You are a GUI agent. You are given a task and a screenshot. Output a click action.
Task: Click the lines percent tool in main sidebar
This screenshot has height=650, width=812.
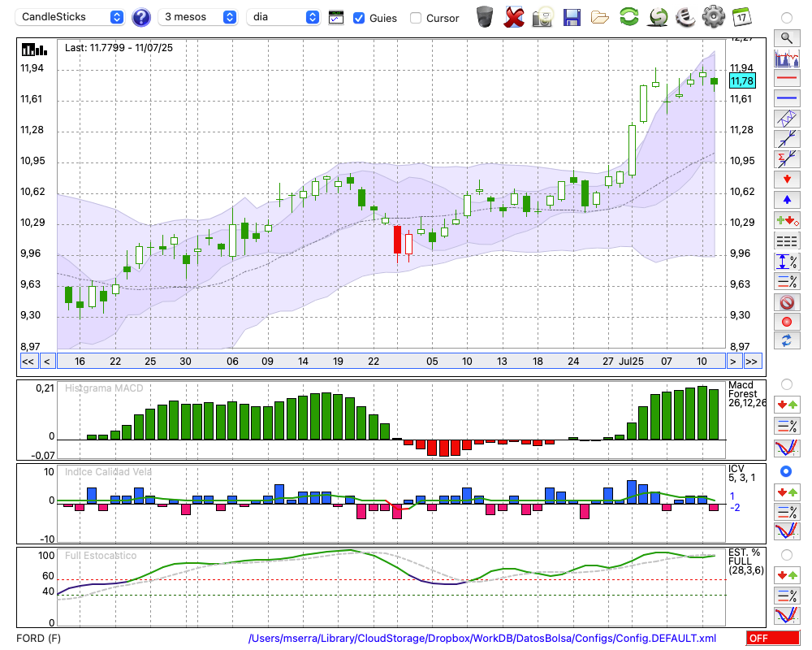pos(787,281)
